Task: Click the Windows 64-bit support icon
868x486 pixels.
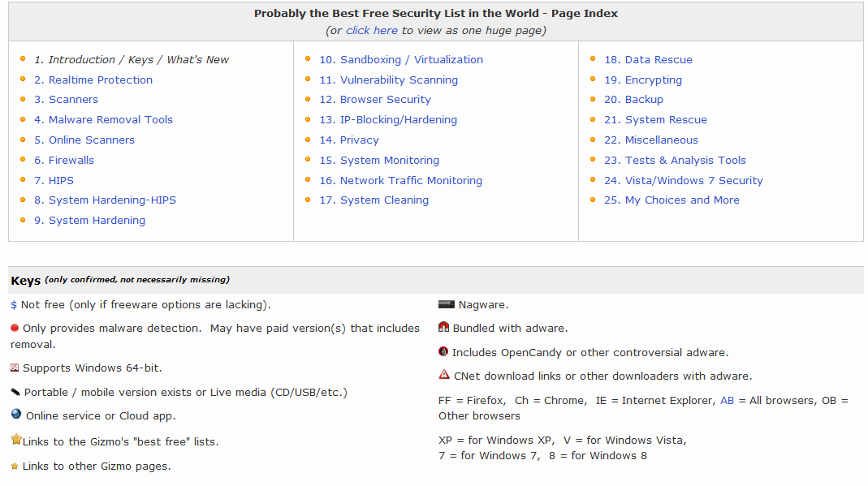Action: [15, 368]
